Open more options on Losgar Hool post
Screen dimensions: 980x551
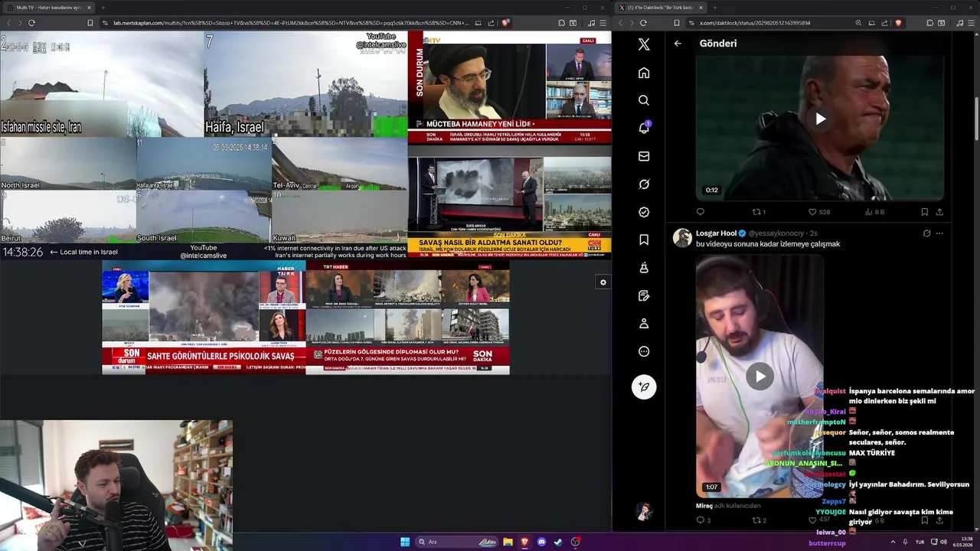pos(939,233)
